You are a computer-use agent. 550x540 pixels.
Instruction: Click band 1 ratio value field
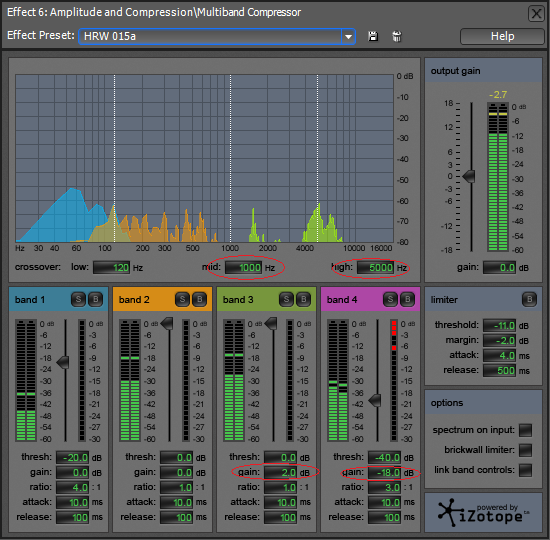73,487
